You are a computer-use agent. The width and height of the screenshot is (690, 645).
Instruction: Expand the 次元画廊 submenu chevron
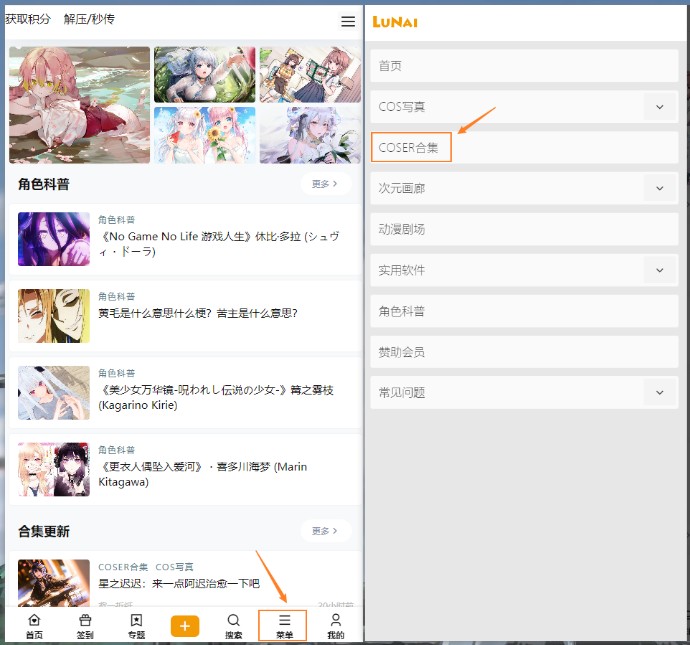[x=660, y=188]
